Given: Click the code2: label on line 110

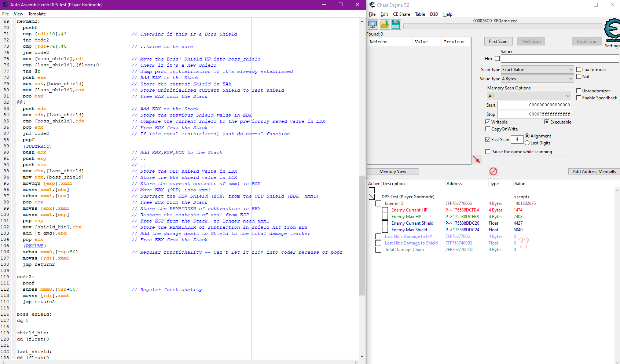Looking at the screenshot, I should coord(25,277).
